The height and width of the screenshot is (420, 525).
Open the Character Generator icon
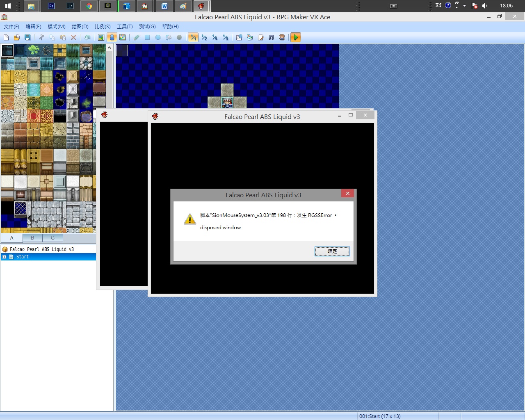point(282,37)
